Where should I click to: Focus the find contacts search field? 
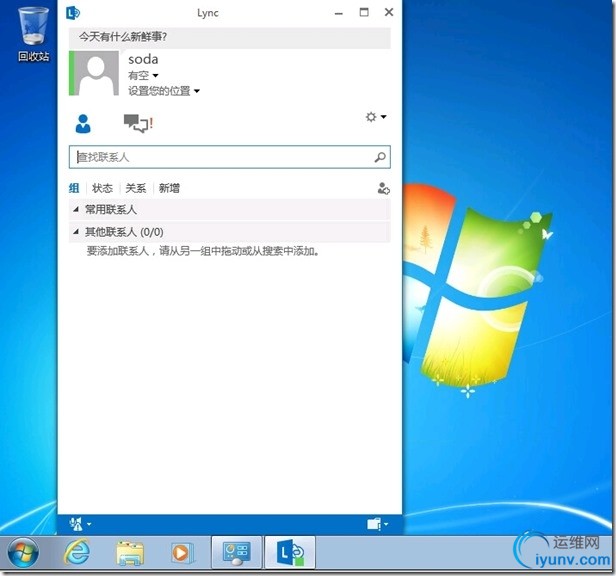click(229, 157)
